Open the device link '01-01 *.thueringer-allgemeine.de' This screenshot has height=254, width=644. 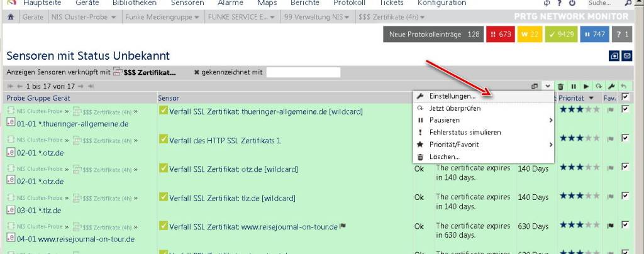coord(73,124)
